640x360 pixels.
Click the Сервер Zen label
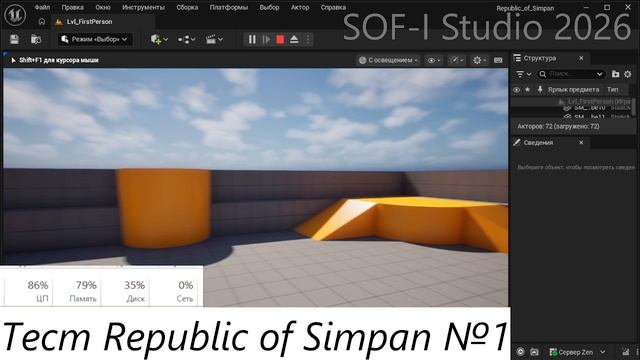(576, 352)
